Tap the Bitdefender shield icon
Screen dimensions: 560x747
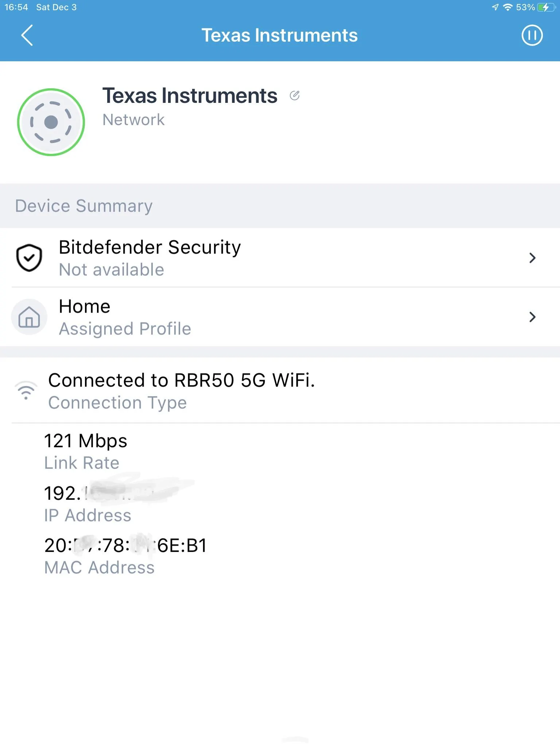tap(29, 258)
